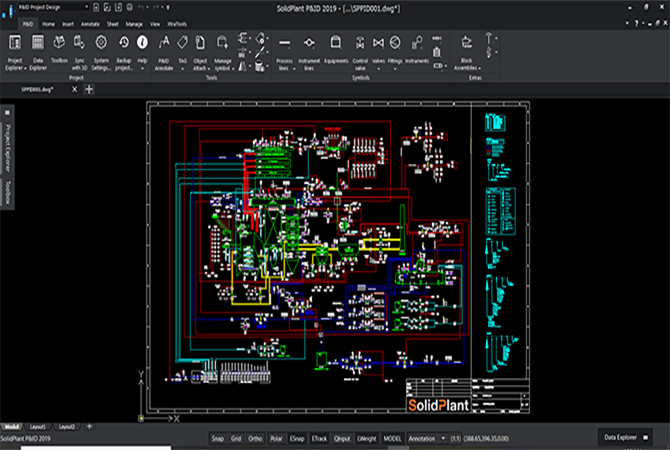The width and height of the screenshot is (670, 450).
Task: Click the print icon in quick access toolbar
Action: [x=129, y=7]
